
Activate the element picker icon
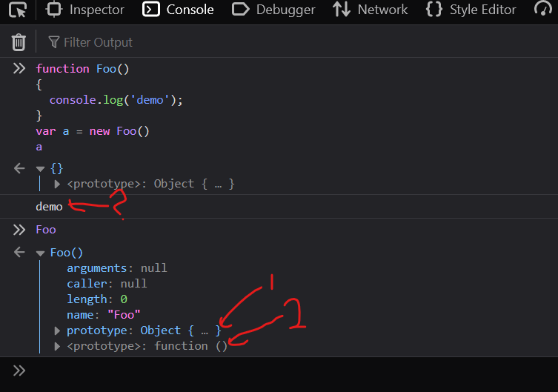pyautogui.click(x=18, y=10)
